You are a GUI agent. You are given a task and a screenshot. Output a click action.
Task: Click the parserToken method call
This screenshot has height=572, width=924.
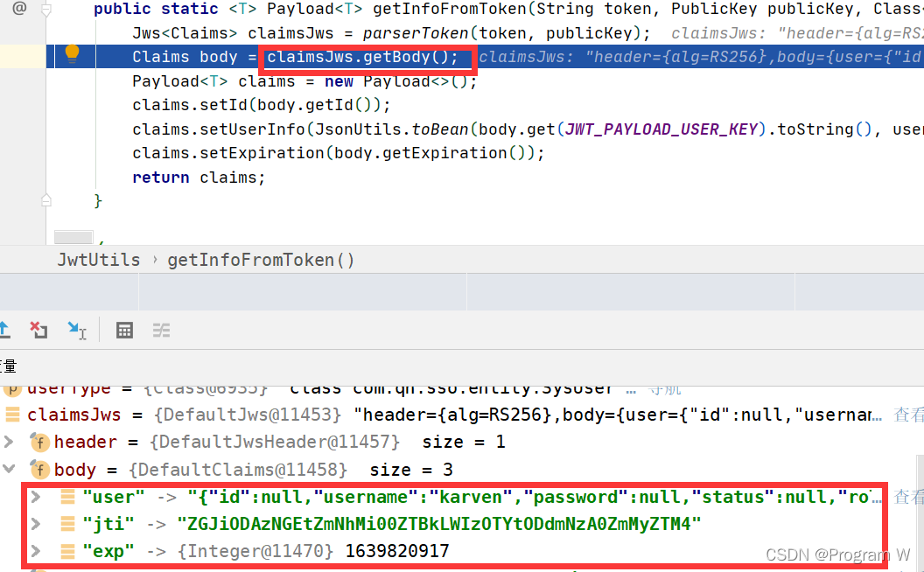(x=416, y=33)
